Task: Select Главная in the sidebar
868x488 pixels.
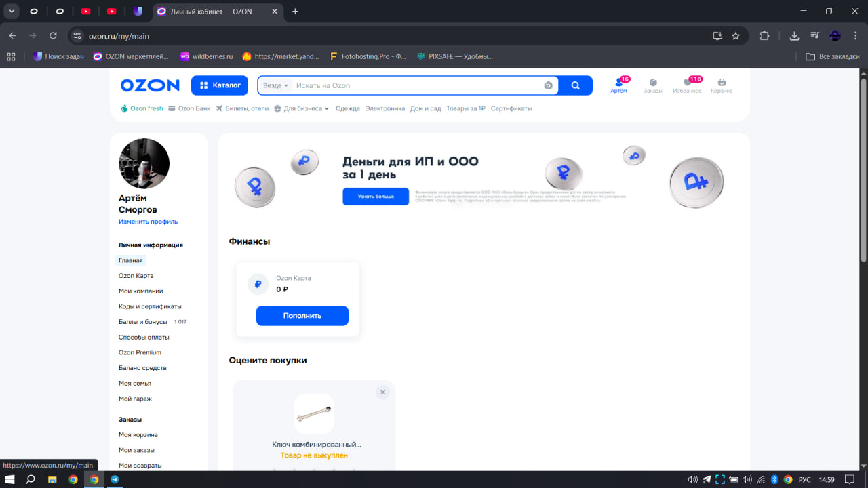Action: pos(131,260)
